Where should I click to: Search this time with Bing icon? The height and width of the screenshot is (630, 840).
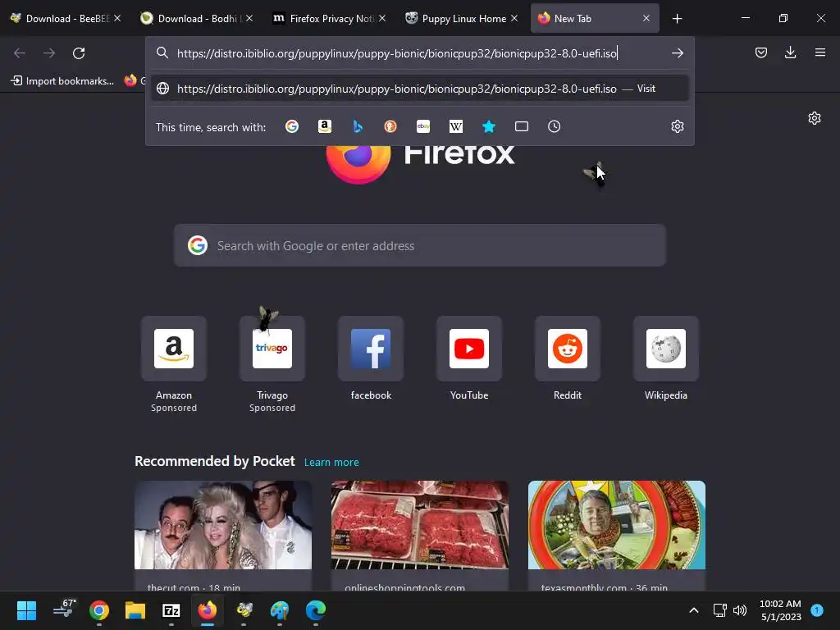[x=358, y=126]
